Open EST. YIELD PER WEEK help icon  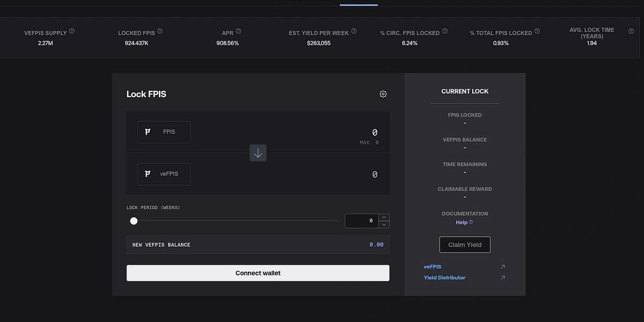click(x=354, y=31)
